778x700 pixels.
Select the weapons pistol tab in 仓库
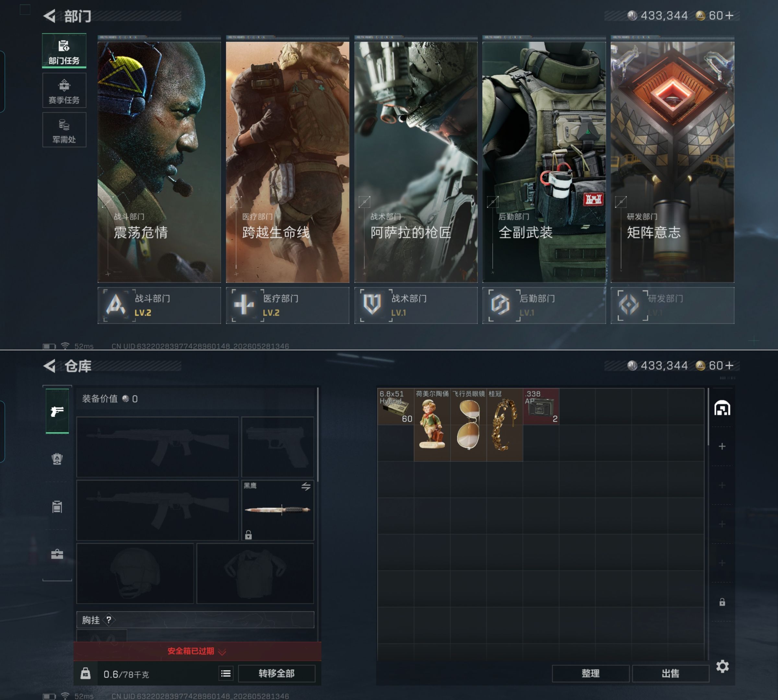tap(57, 411)
